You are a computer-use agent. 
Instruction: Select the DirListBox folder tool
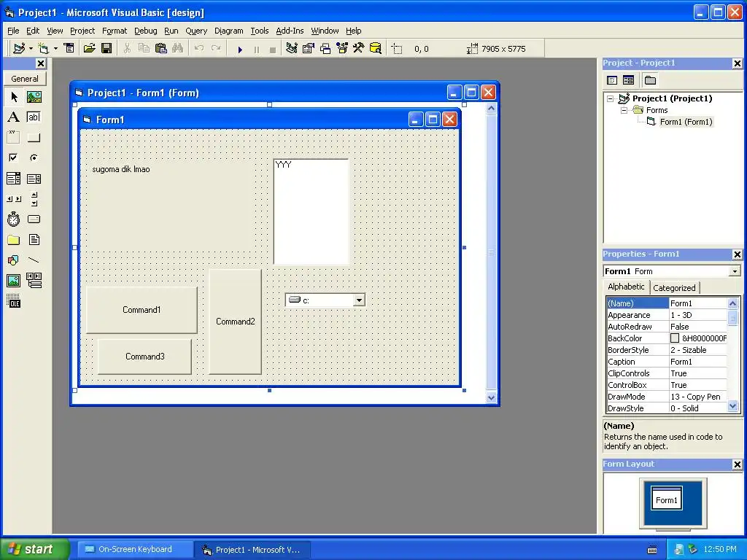pos(14,239)
